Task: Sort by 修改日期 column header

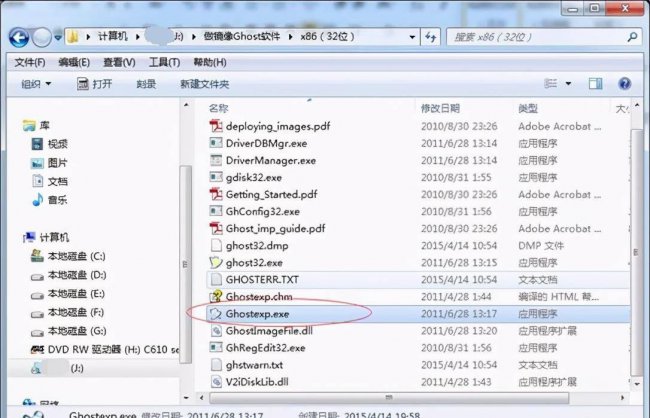Action: [440, 109]
